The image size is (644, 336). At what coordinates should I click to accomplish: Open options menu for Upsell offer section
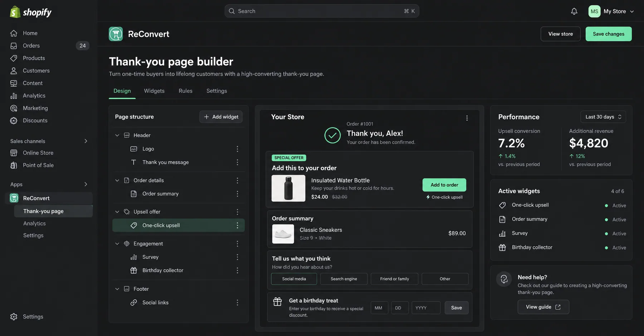coord(237,212)
